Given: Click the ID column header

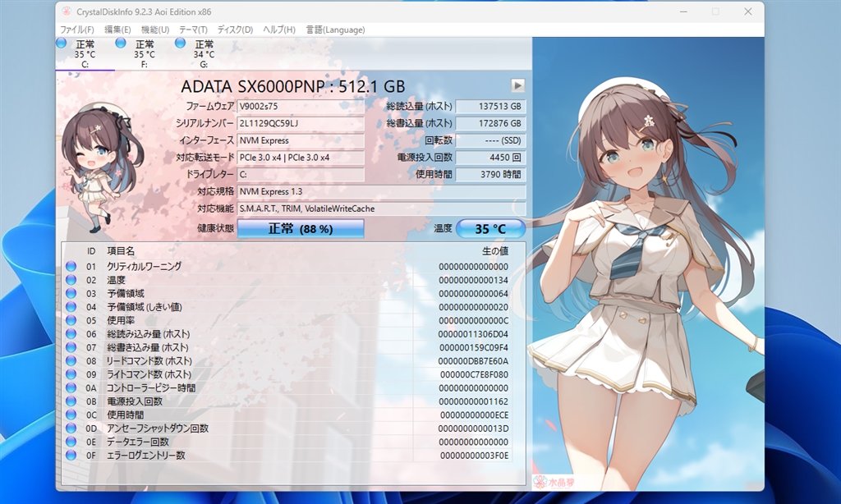Looking at the screenshot, I should [91, 251].
